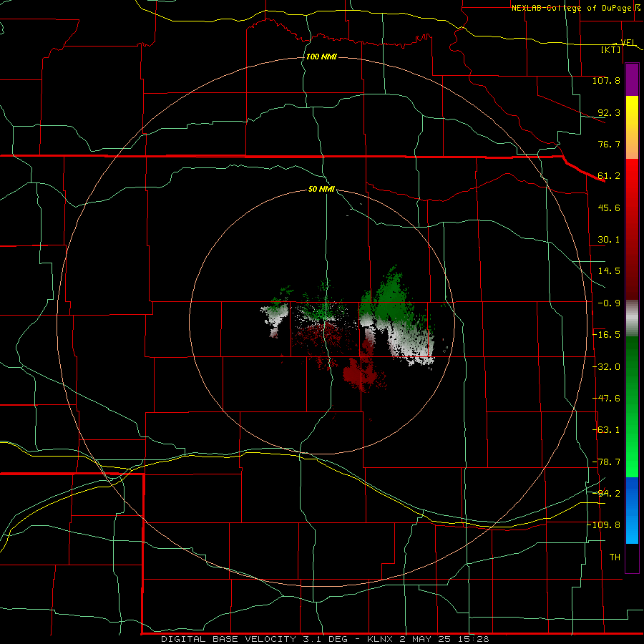644x644 pixels.
Task: Click the -109.8 value on the velocity scale
Action: tap(604, 525)
